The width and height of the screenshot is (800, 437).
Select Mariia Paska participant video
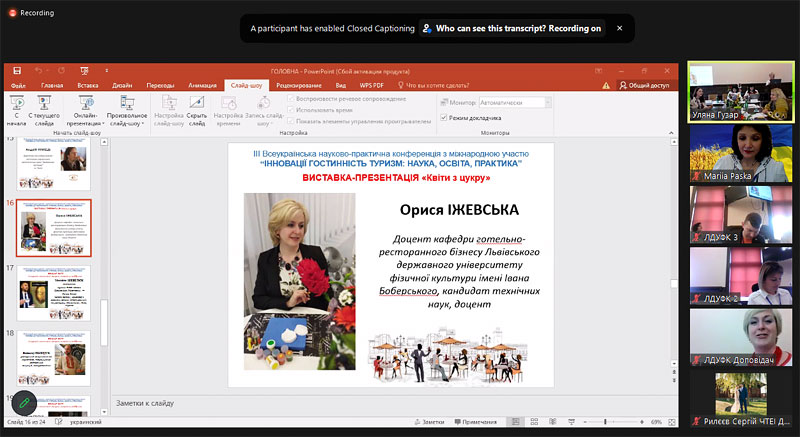(741, 153)
